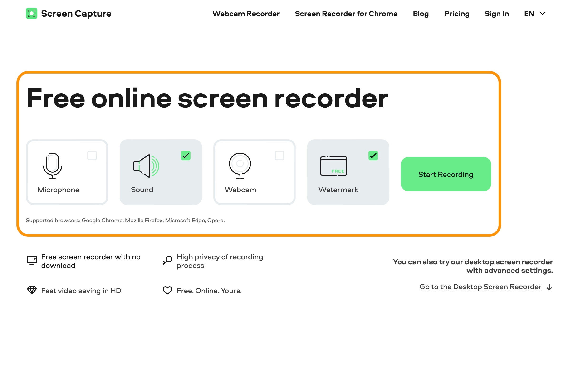The height and width of the screenshot is (372, 588).
Task: Uncheck the Sound checkbox
Action: click(x=186, y=156)
